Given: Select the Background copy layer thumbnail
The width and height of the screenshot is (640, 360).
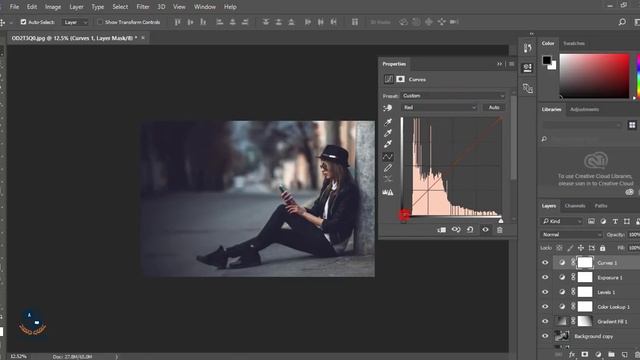Looking at the screenshot, I should point(562,336).
